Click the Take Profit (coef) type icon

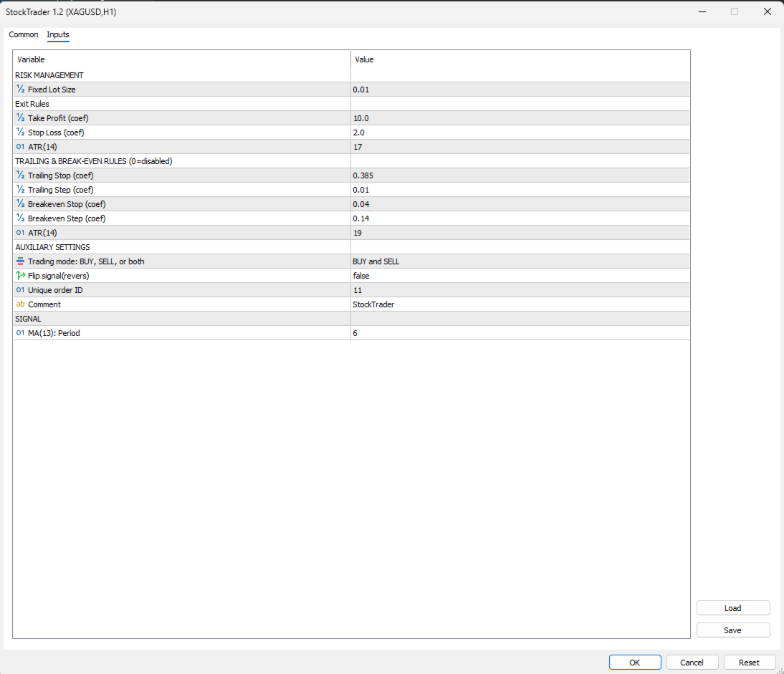21,118
